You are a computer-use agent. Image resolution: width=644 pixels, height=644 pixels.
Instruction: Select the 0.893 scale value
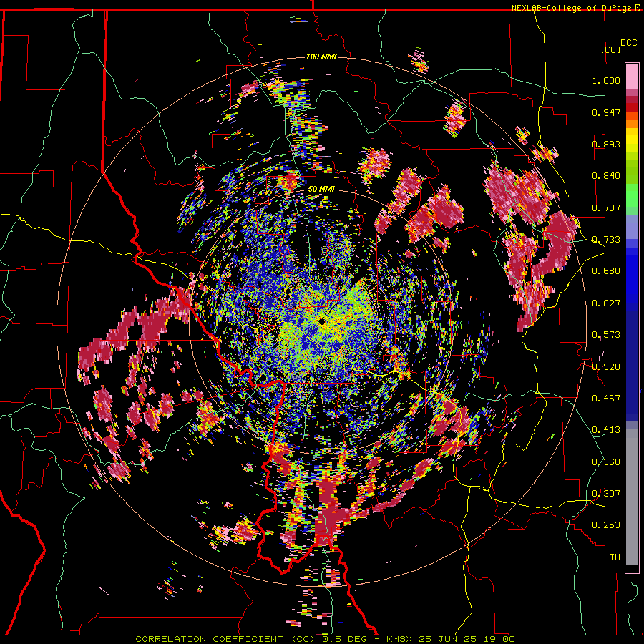point(606,144)
